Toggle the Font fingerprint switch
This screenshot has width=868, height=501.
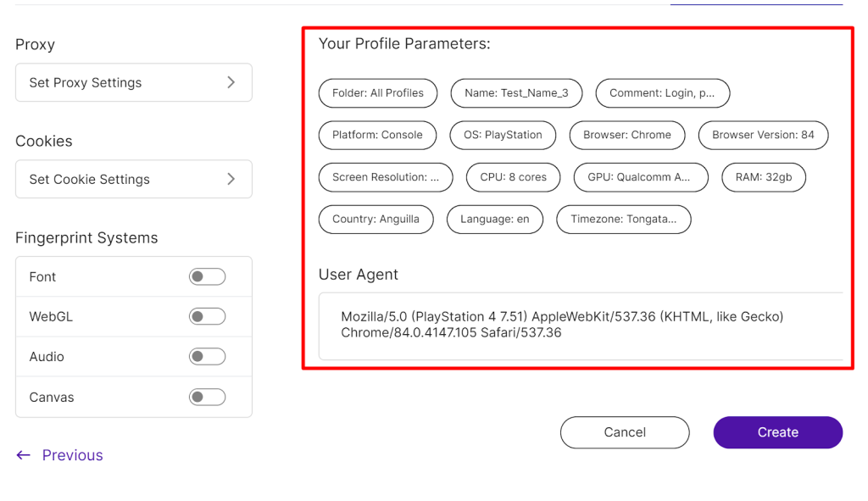(x=207, y=276)
